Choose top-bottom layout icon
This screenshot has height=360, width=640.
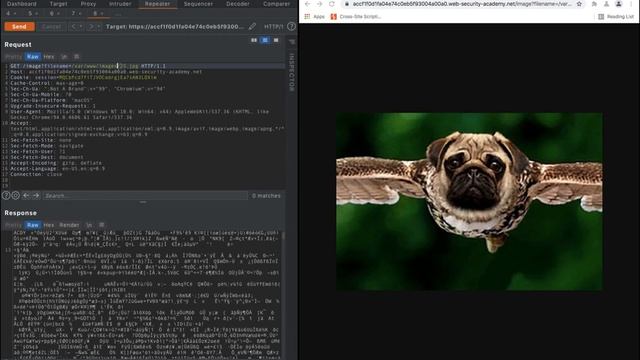tap(265, 40)
